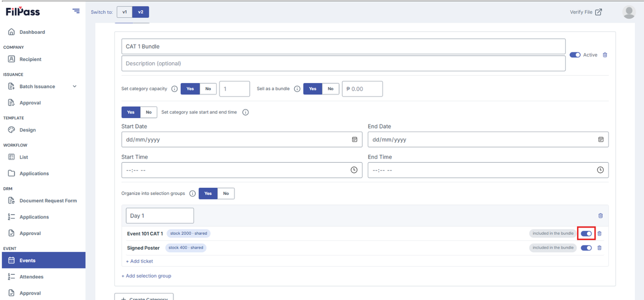Click the Event Approval icon at bottom
The width and height of the screenshot is (644, 300).
point(11,293)
